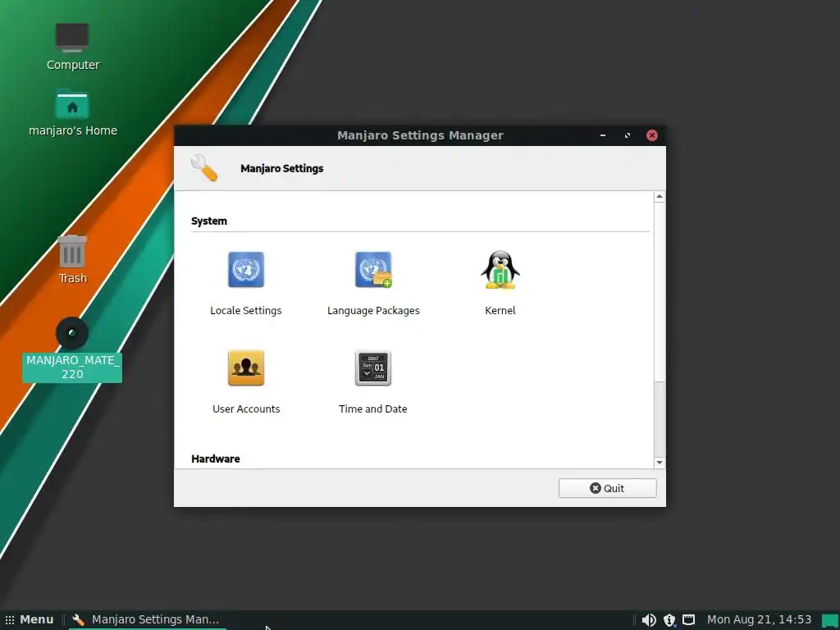840x630 pixels.
Task: Click the Manjaro Settings header title
Action: coord(282,168)
